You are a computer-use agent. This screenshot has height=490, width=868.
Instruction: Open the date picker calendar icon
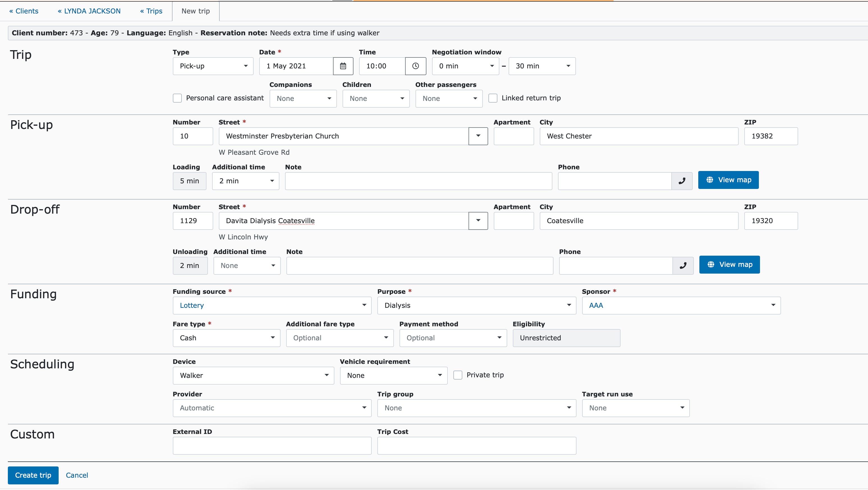click(343, 66)
